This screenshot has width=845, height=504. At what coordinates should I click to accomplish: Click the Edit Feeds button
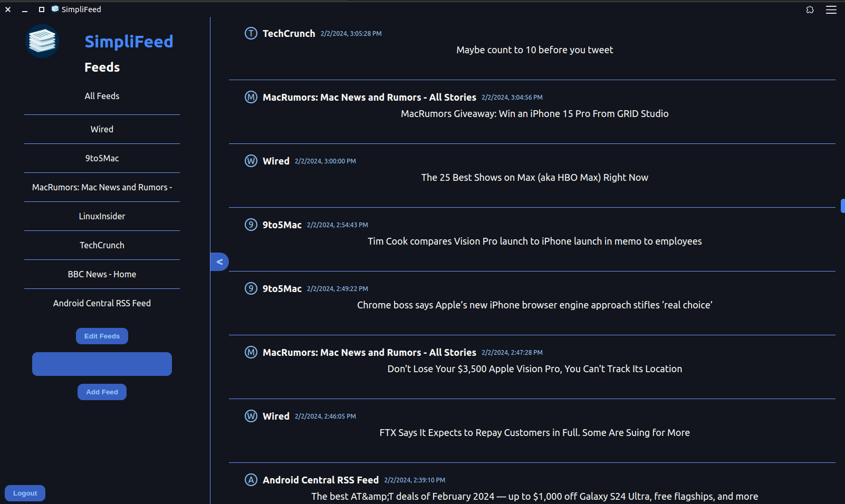pyautogui.click(x=102, y=336)
